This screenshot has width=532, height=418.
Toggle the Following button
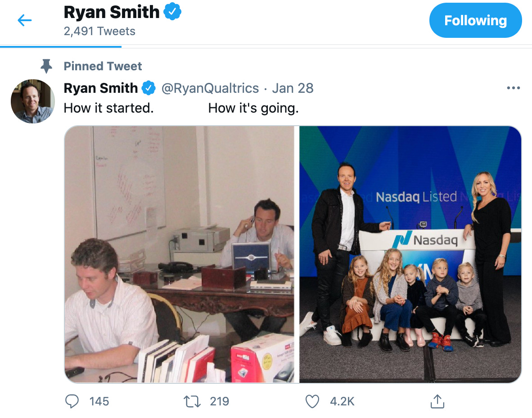coord(475,20)
